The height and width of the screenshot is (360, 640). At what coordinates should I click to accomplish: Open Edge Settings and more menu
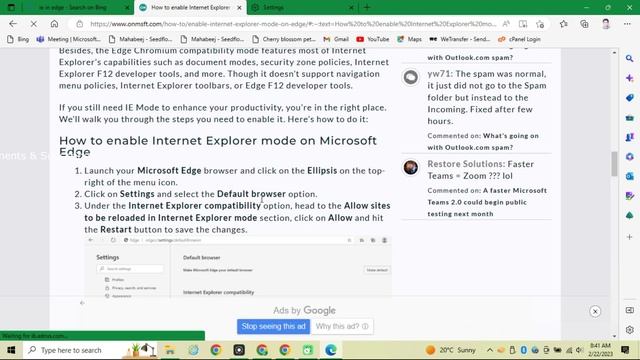[x=627, y=24]
